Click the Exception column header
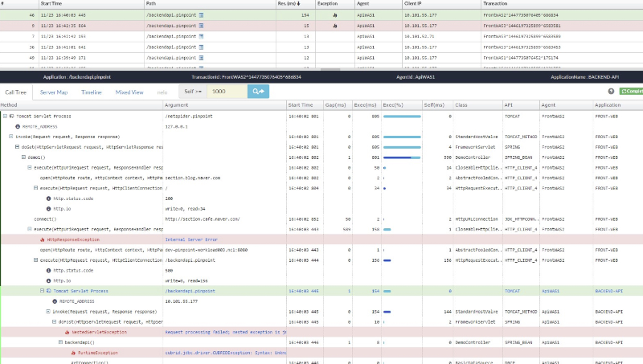Screen dimensions: 643x364 327,4
